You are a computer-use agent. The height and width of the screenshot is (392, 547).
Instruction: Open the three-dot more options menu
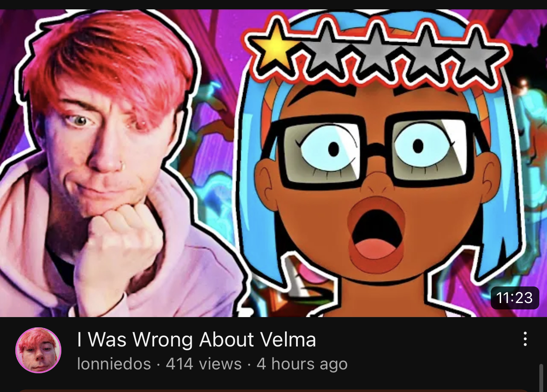point(525,339)
